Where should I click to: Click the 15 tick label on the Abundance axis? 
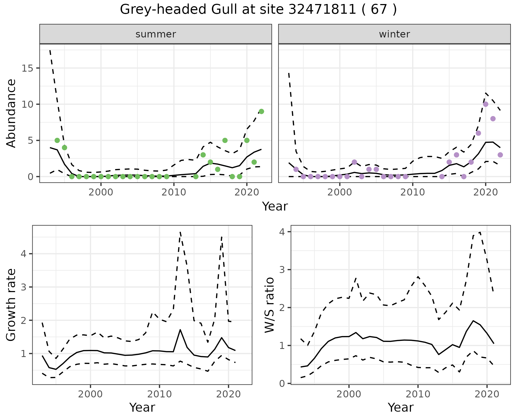point(27,68)
